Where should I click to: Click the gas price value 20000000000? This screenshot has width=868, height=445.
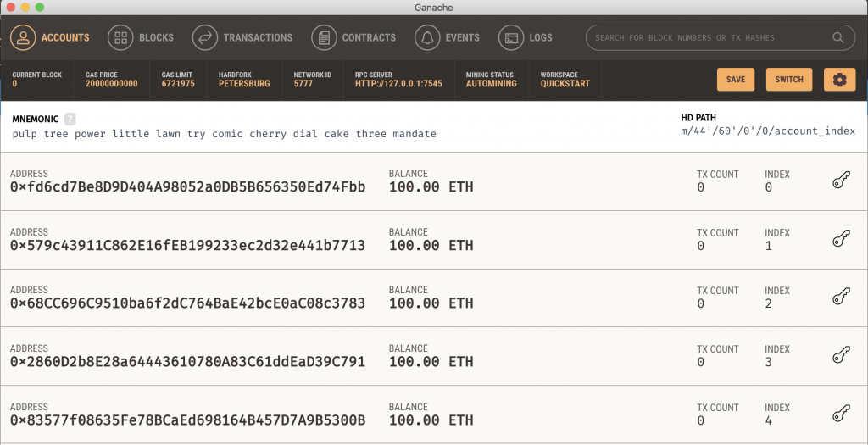111,84
